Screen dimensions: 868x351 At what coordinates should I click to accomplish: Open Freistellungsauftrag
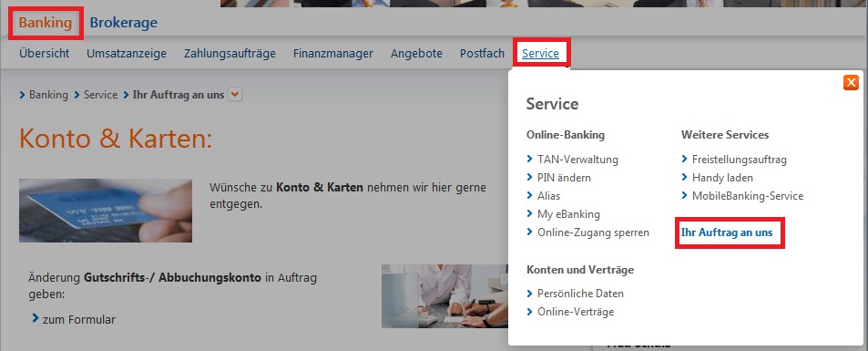[x=739, y=160]
